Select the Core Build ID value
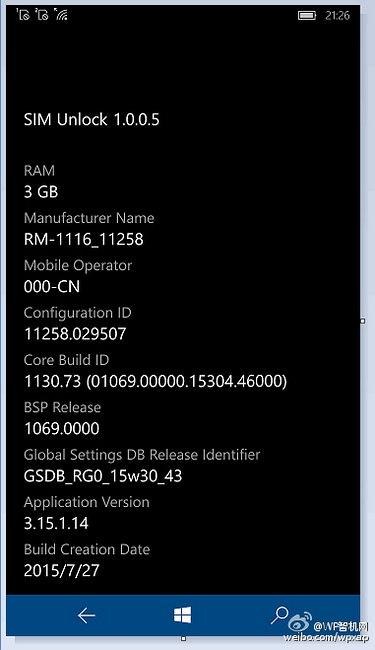 pos(155,381)
